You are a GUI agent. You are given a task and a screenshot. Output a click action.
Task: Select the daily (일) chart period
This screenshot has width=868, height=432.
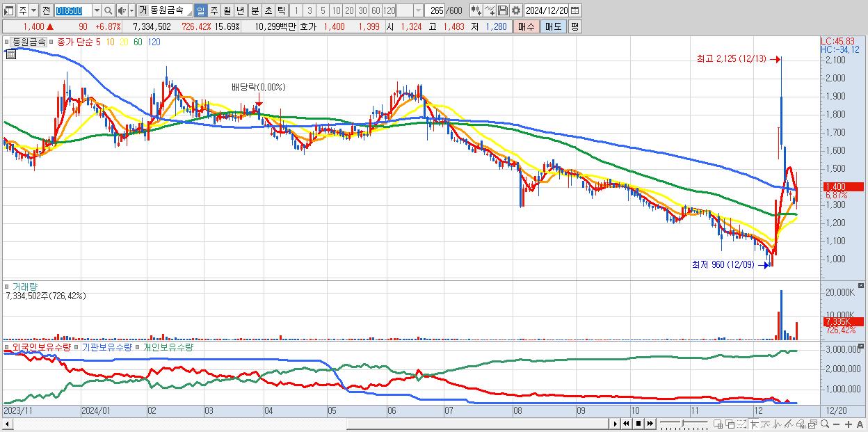[200, 10]
